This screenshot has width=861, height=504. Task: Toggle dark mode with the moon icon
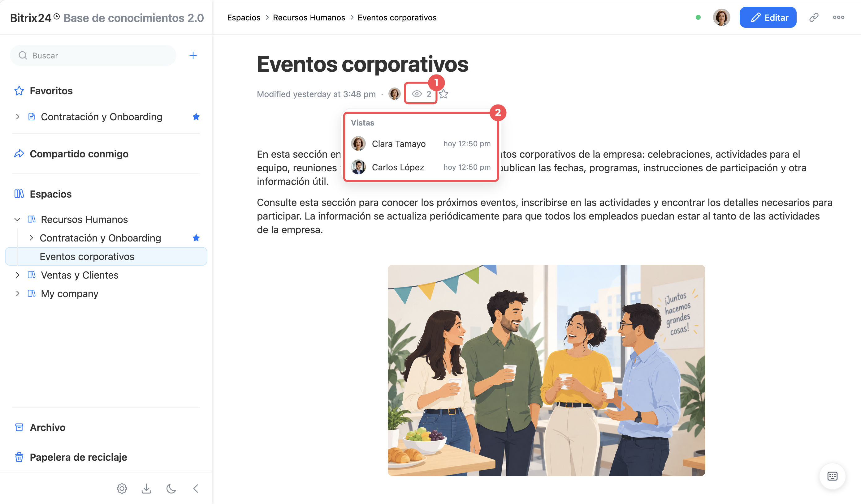[171, 489]
